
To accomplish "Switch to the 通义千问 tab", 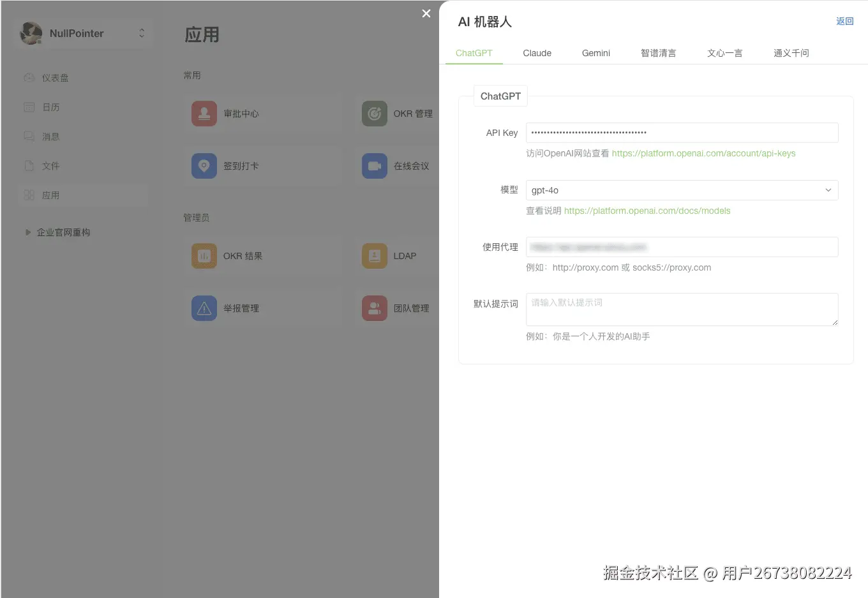I will pos(791,53).
